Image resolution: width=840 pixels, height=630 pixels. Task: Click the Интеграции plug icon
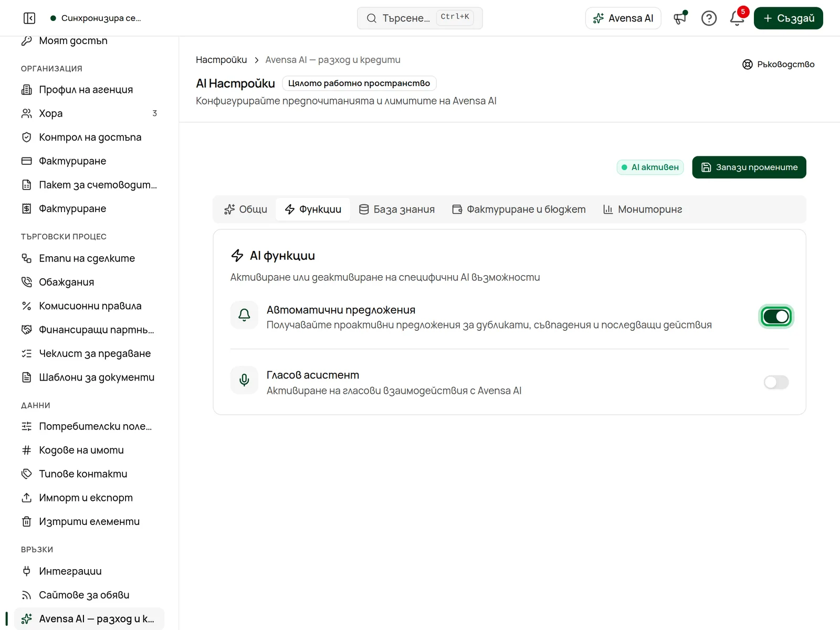click(27, 571)
